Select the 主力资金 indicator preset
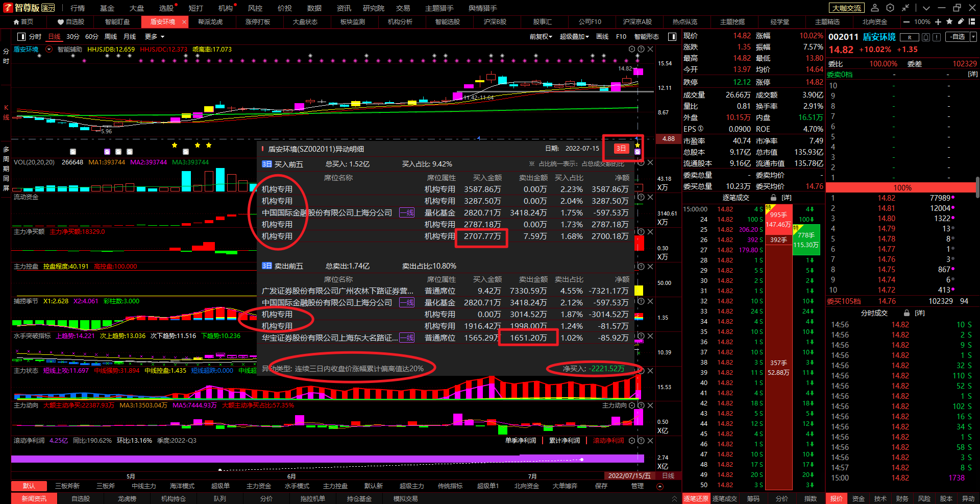This screenshot has height=504, width=980. [259, 486]
